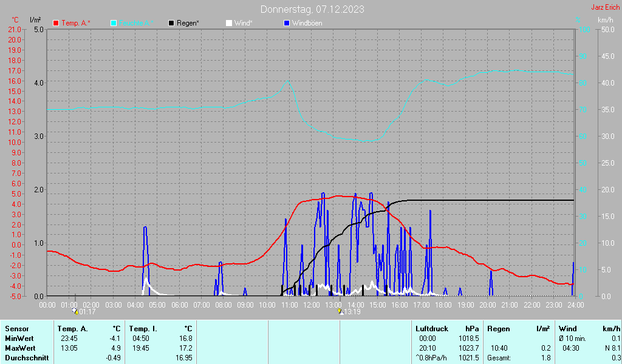622x364 pixels.
Task: Select the 'Regen*' legend label
Action: pos(188,24)
